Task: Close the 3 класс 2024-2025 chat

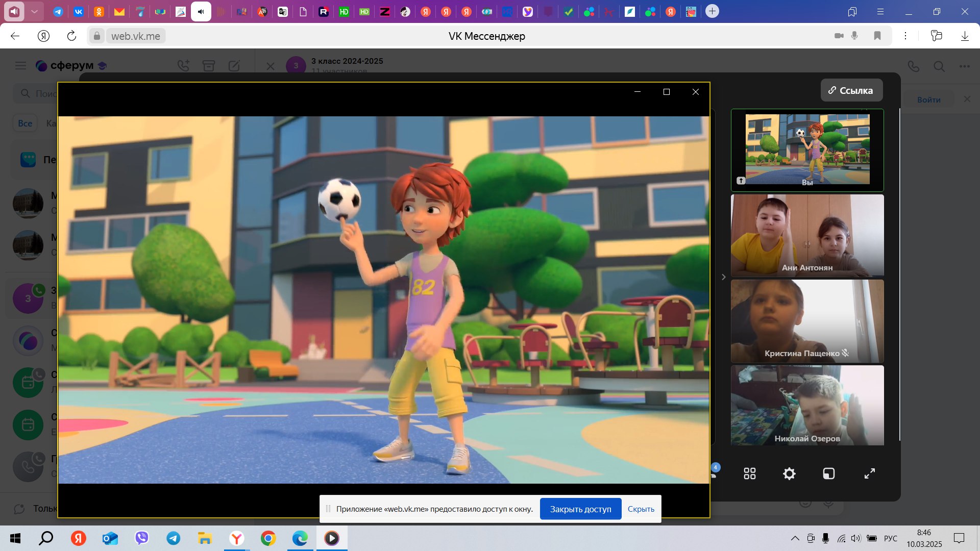Action: 271,66
